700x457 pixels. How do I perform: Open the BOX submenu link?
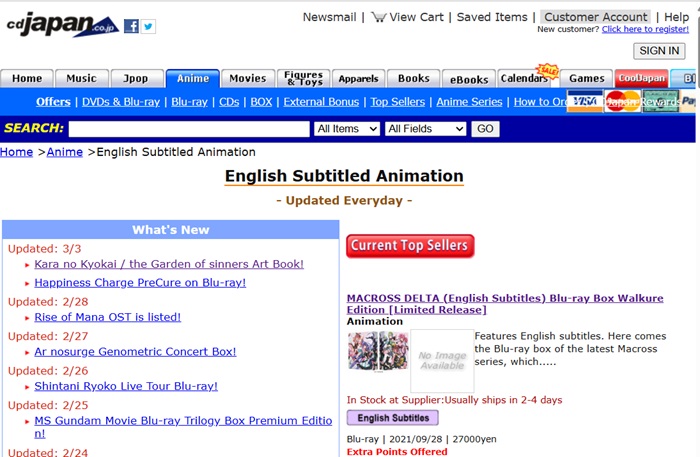261,102
